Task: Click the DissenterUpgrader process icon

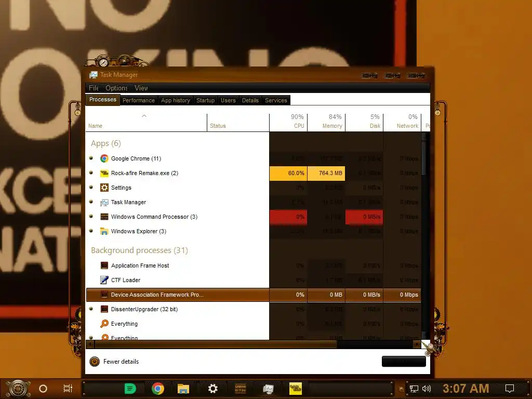Action: click(x=104, y=309)
